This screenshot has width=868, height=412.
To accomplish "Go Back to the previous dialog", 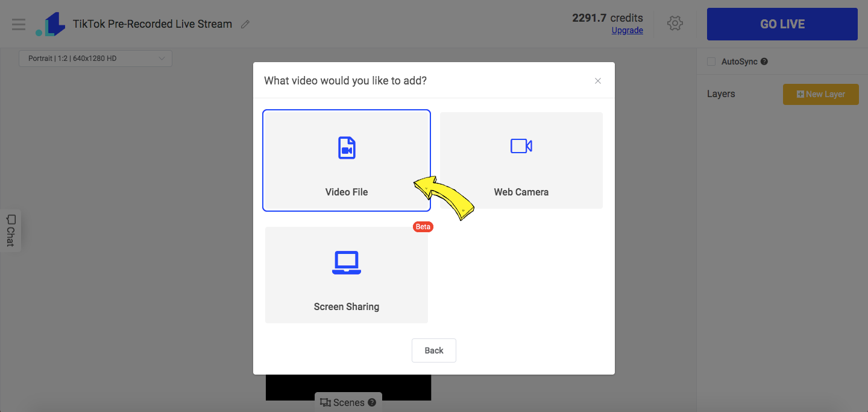I will tap(433, 350).
